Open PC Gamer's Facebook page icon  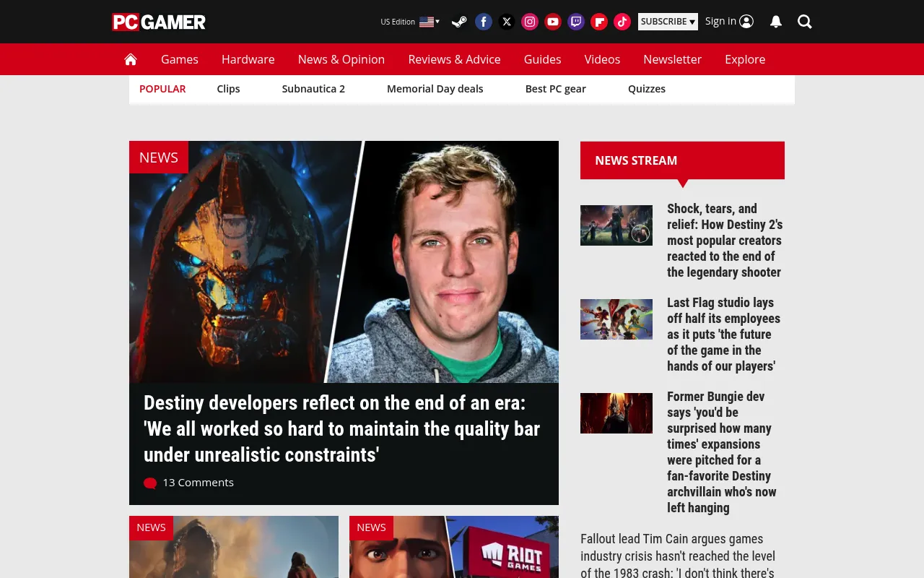(484, 22)
